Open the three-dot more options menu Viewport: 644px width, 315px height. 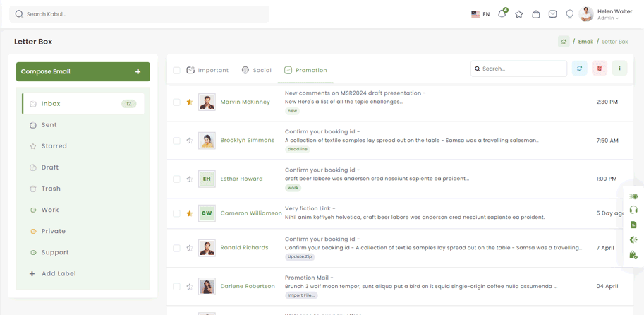point(619,69)
